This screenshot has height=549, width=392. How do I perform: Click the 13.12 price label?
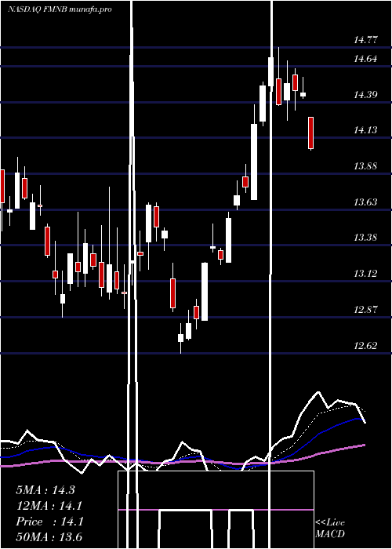pyautogui.click(x=365, y=274)
